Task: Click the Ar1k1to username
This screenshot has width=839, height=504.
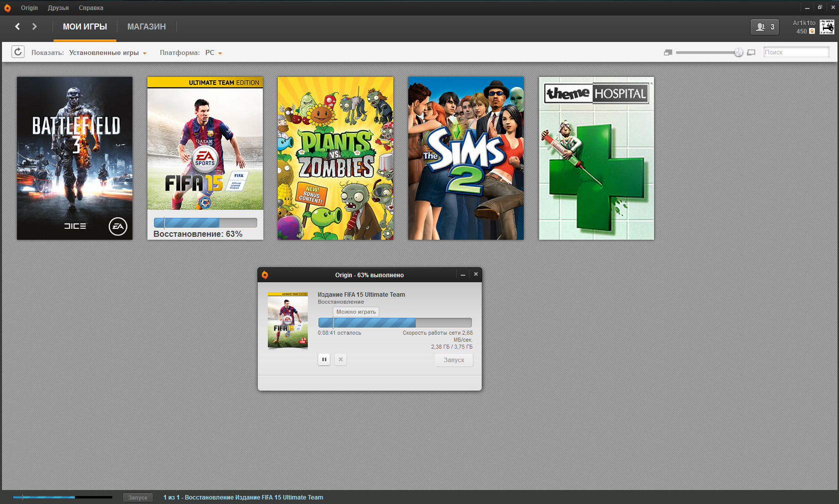Action: point(804,23)
